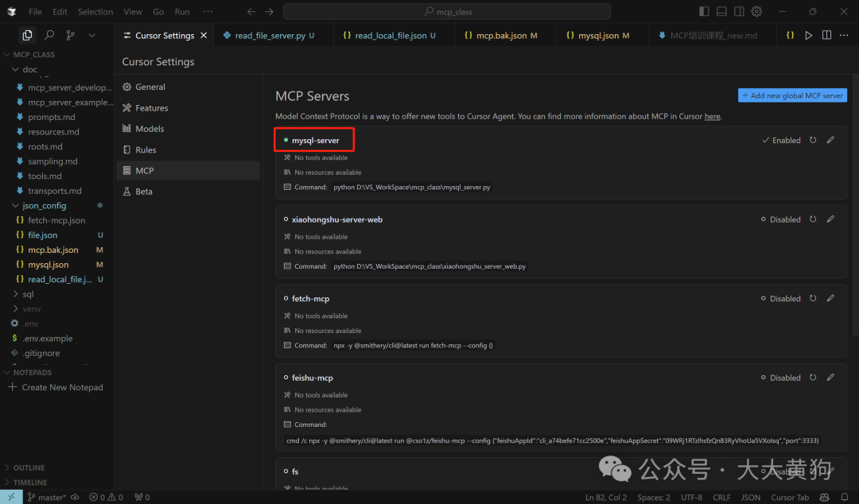The height and width of the screenshot is (504, 859).
Task: Switch to mysql.json editor tab
Action: pyautogui.click(x=598, y=36)
